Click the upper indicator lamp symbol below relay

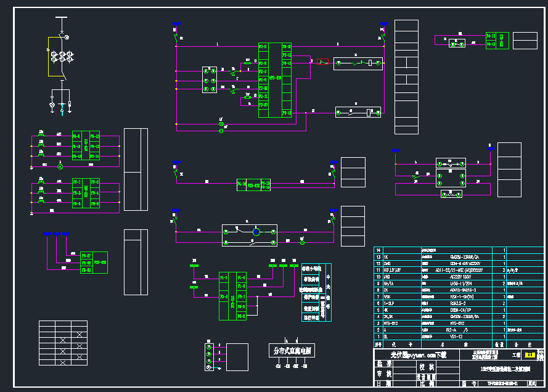click(221, 124)
